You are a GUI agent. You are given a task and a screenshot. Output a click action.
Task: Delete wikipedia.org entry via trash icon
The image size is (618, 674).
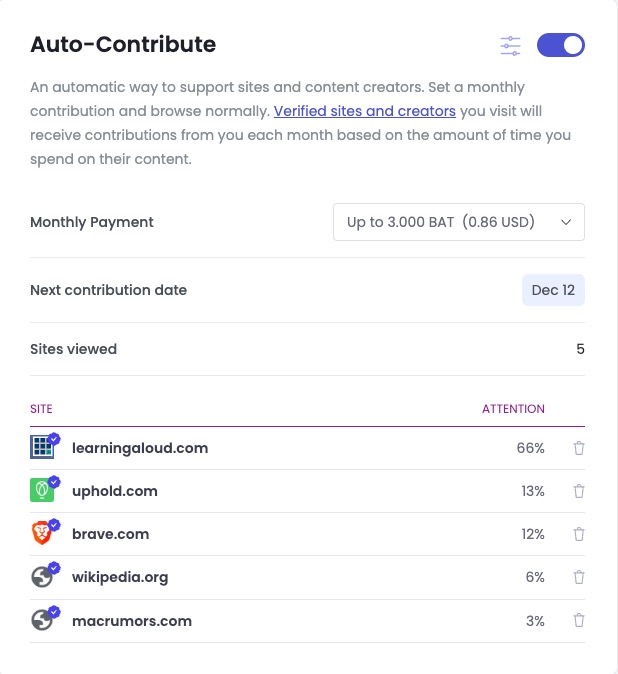pos(579,577)
